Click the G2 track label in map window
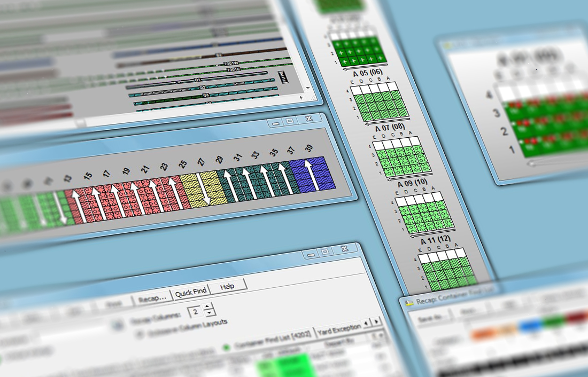Viewport: 588px width, 377px height. click(x=203, y=88)
